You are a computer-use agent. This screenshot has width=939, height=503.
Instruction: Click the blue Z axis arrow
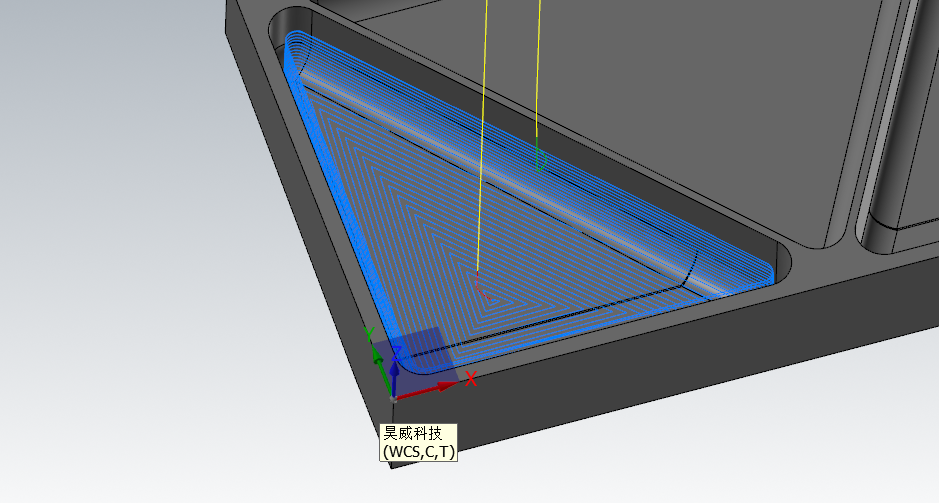click(x=395, y=372)
